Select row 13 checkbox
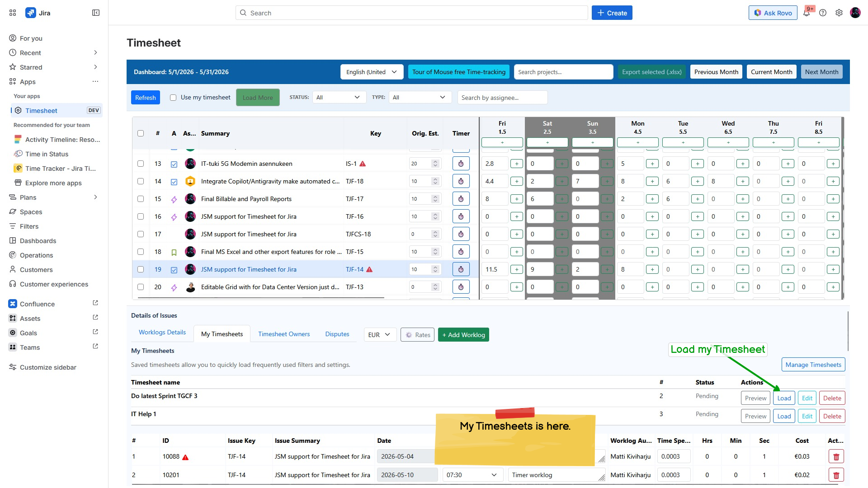The height and width of the screenshot is (488, 868). [x=141, y=164]
